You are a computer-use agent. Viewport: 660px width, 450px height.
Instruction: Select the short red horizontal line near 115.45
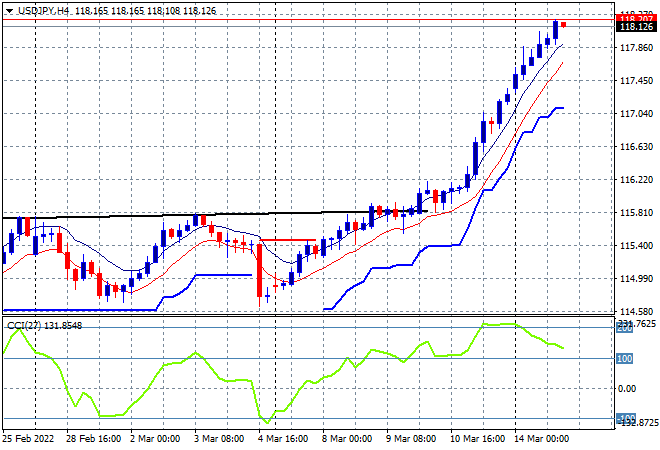pos(288,240)
